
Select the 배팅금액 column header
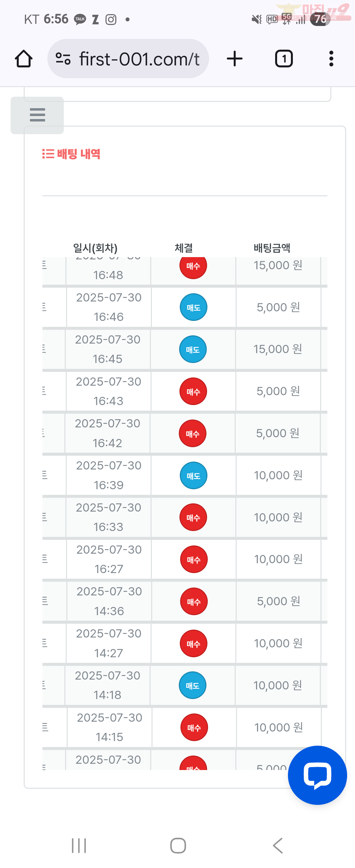tap(272, 248)
